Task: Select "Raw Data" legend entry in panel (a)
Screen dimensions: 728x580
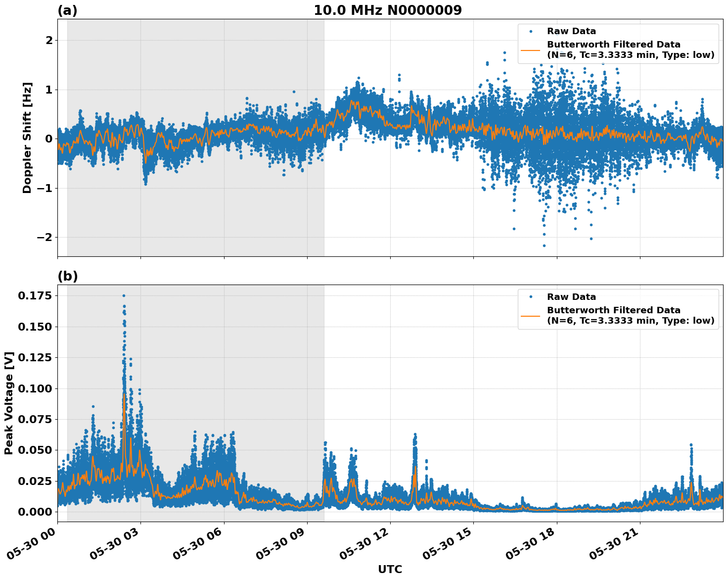Action: coord(571,31)
